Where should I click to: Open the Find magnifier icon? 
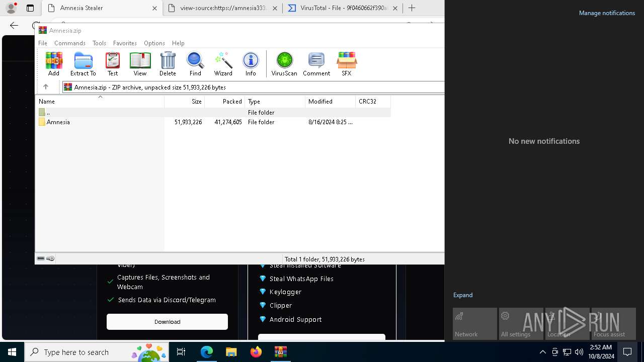[195, 64]
